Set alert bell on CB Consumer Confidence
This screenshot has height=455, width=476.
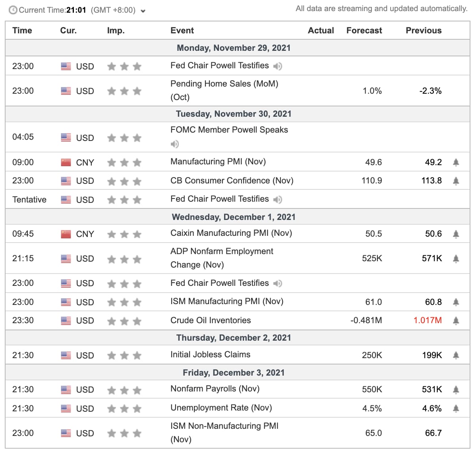(456, 181)
